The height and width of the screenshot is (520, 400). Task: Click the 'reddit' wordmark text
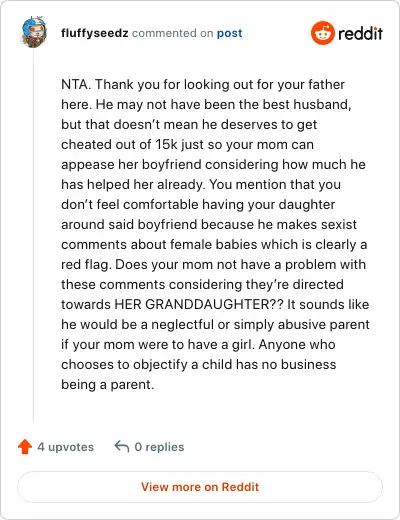click(x=360, y=33)
